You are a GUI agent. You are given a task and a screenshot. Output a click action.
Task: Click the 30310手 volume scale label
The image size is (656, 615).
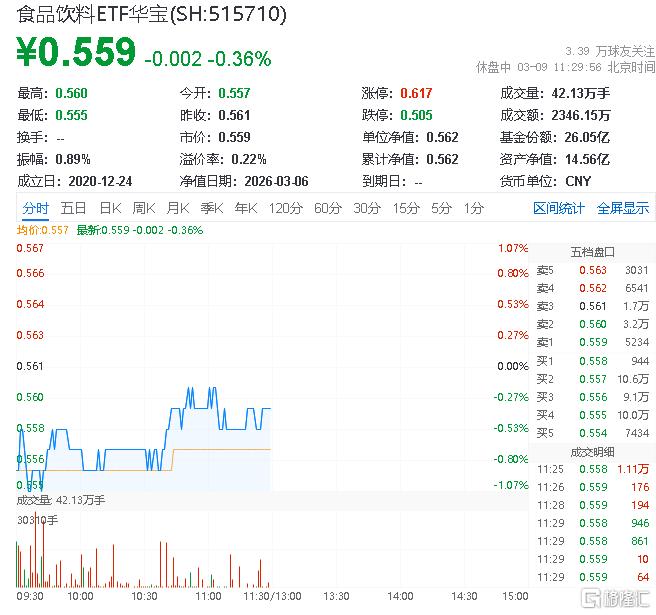38,520
